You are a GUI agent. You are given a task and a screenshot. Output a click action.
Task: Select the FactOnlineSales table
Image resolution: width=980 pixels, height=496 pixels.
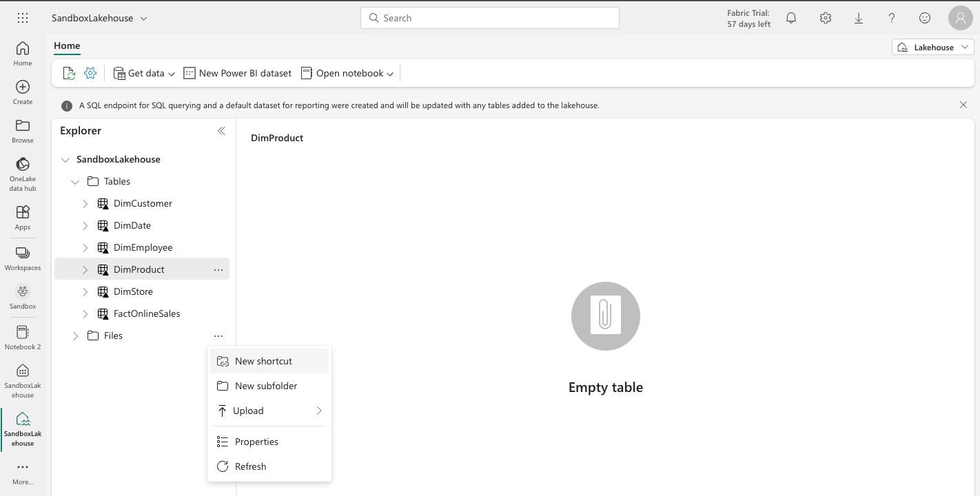(x=147, y=313)
